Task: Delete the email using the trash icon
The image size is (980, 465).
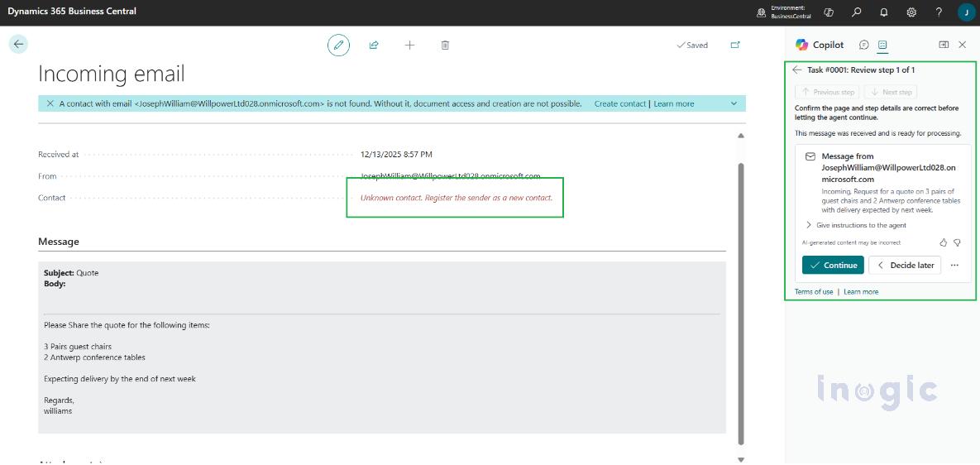Action: [x=445, y=46]
